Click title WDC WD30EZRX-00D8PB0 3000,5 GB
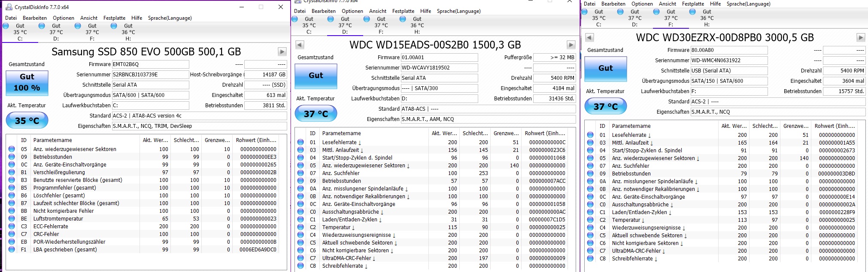The image size is (868, 272). (725, 37)
